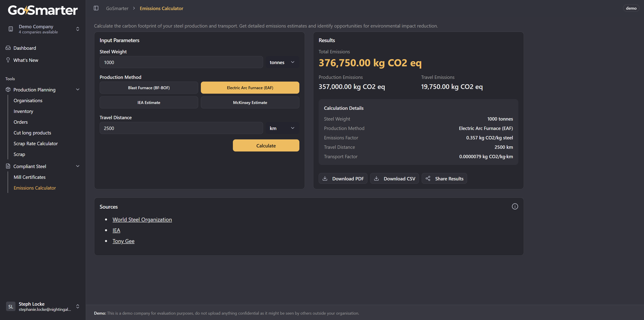This screenshot has width=644, height=320.
Task: Click the Dashboard inbox icon
Action: (8, 48)
